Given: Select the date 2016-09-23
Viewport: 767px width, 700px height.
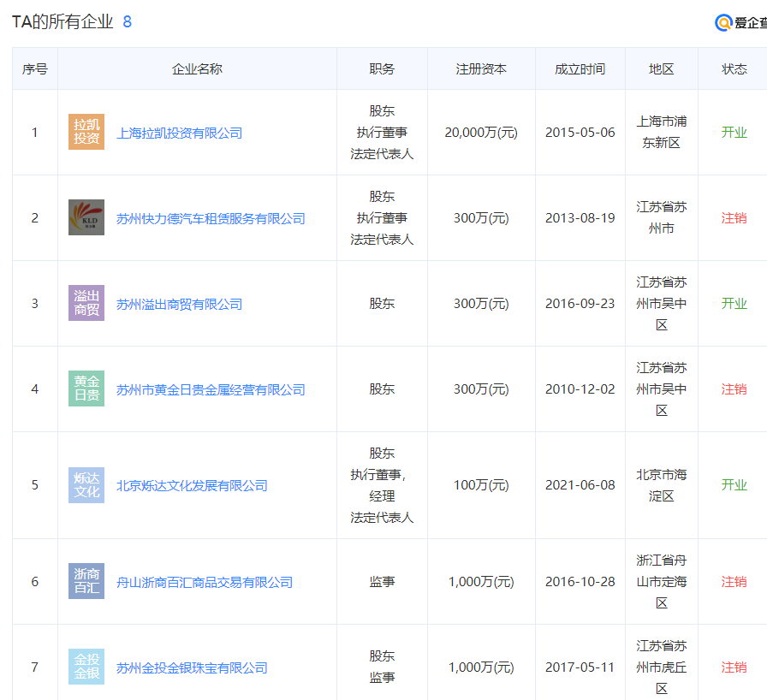Looking at the screenshot, I should (580, 304).
